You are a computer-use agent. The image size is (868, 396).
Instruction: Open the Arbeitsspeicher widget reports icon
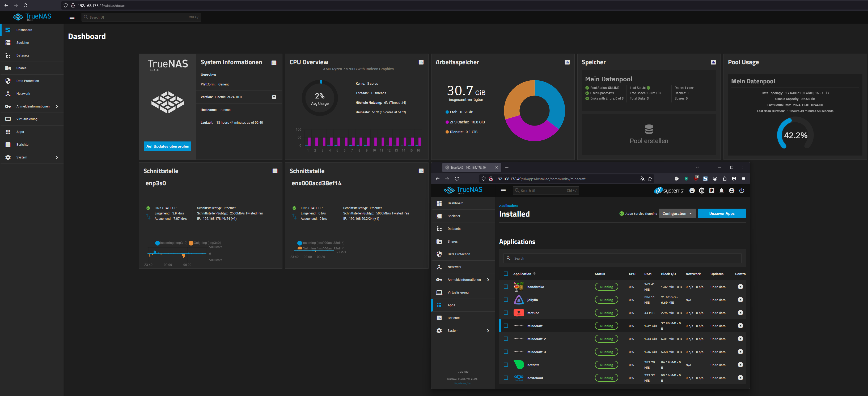(x=567, y=62)
